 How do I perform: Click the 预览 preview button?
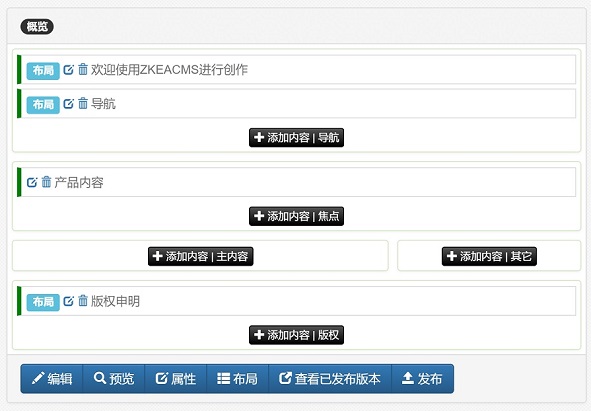(114, 379)
